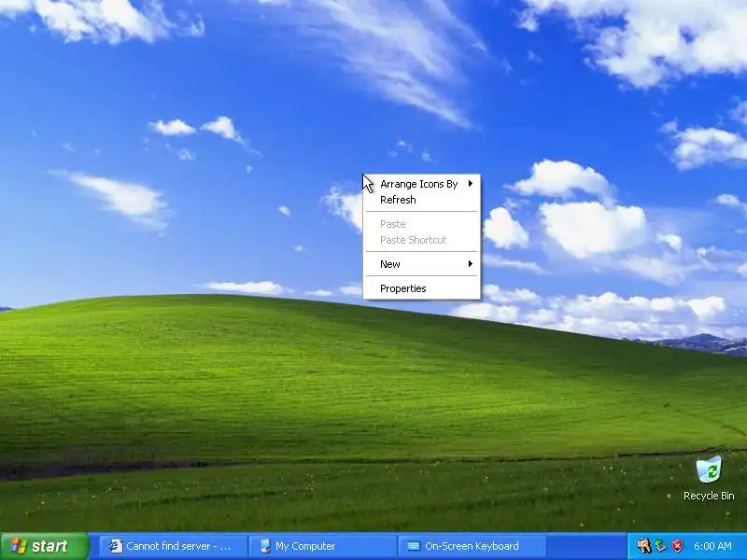
Task: Bring up the On-Screen Keyboard window
Action: [x=472, y=546]
